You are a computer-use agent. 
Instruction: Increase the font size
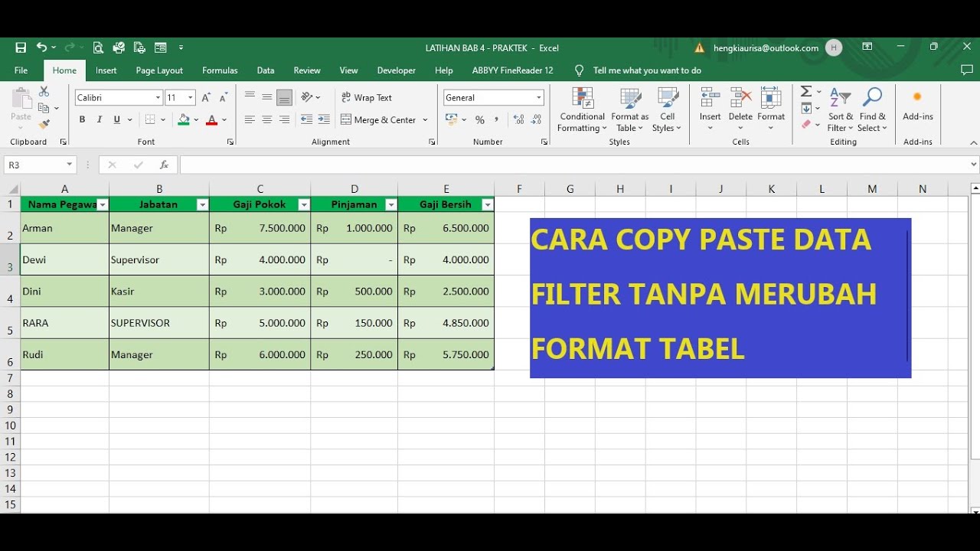(x=206, y=97)
